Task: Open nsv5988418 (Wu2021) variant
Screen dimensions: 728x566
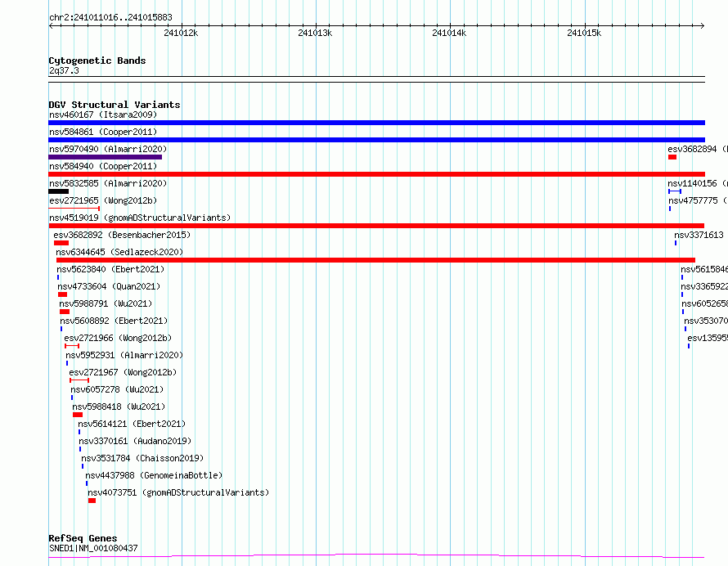Action: point(119,407)
